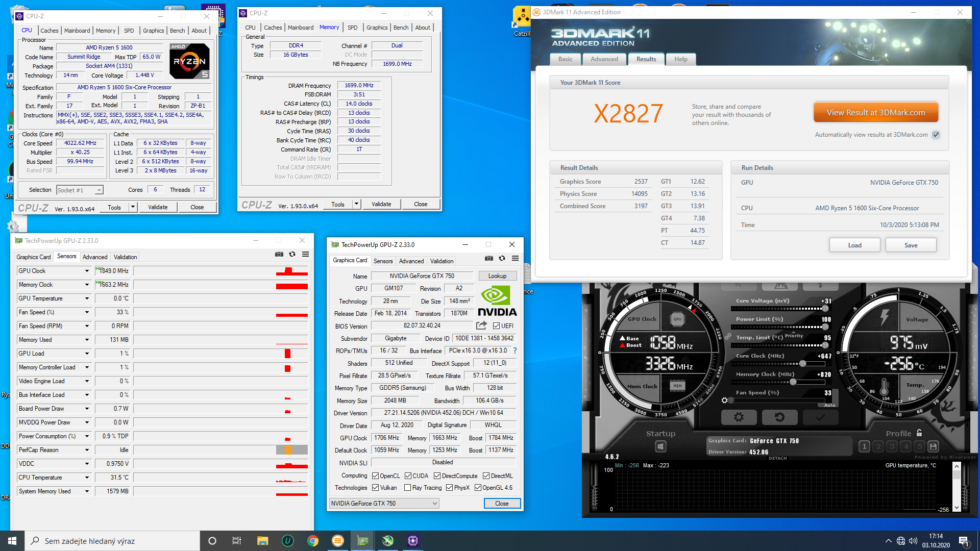This screenshot has width=980, height=551.
Task: Share BIOS via export arrow icon
Action: (x=481, y=325)
